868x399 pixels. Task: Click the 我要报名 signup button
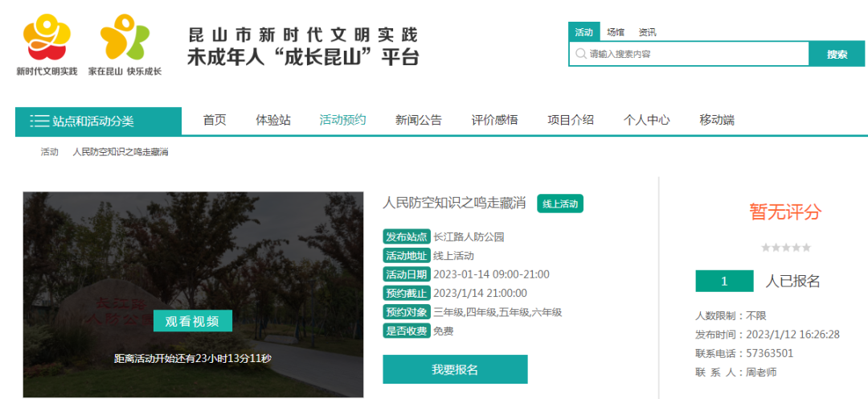click(x=455, y=369)
